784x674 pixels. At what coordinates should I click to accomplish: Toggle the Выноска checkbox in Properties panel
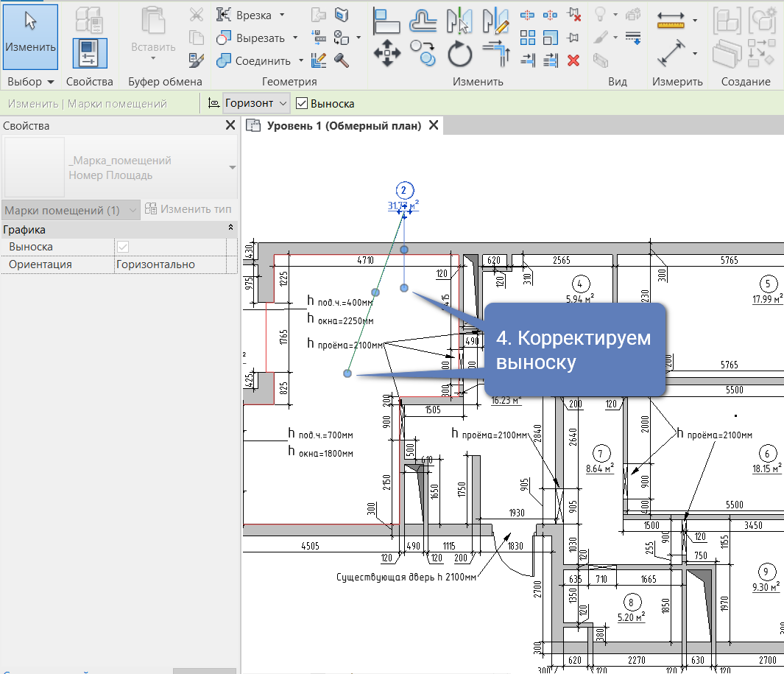coord(122,247)
